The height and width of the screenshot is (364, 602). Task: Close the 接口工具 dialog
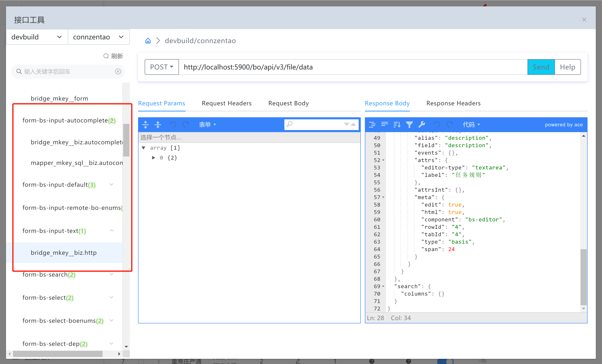point(584,20)
